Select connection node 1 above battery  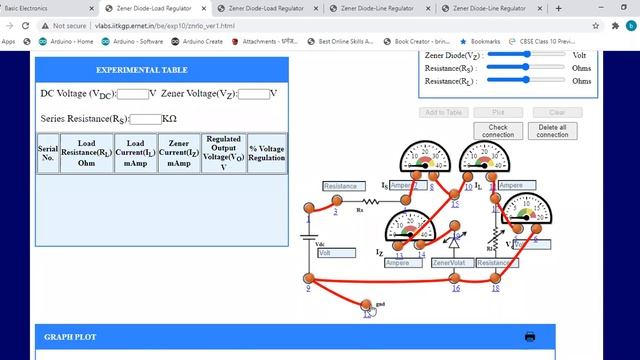point(309,208)
